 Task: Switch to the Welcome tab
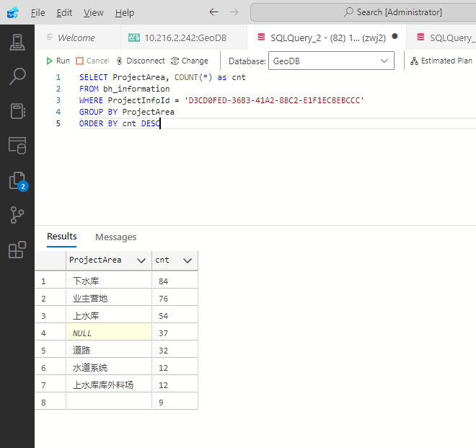pyautogui.click(x=76, y=38)
